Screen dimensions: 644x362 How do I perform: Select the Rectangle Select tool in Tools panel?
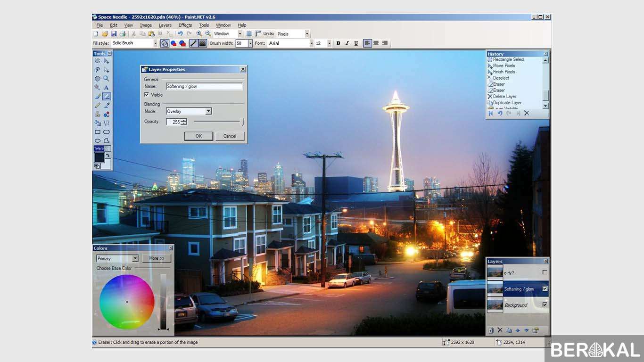[98, 61]
